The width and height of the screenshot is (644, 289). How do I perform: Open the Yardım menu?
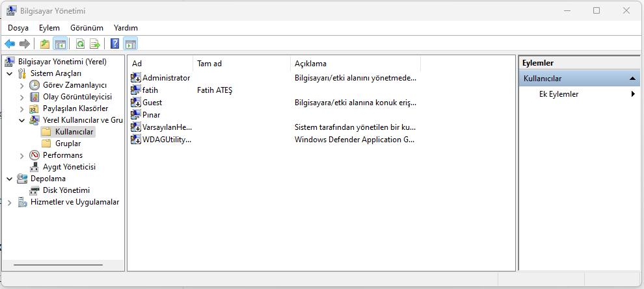[126, 28]
